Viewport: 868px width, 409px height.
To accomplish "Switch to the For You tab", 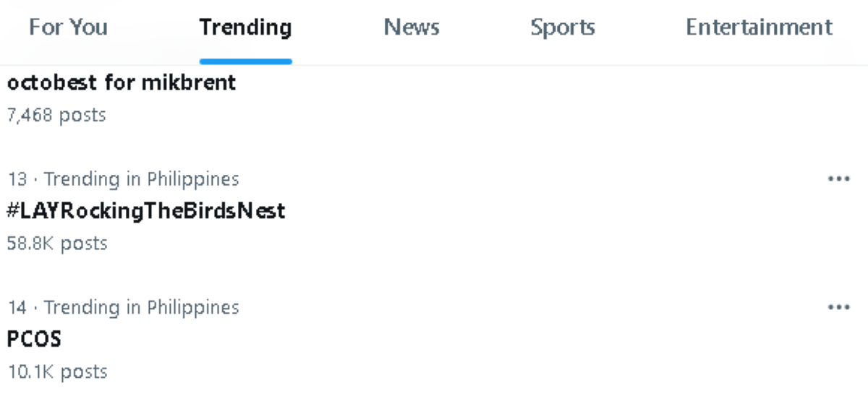I will [68, 27].
